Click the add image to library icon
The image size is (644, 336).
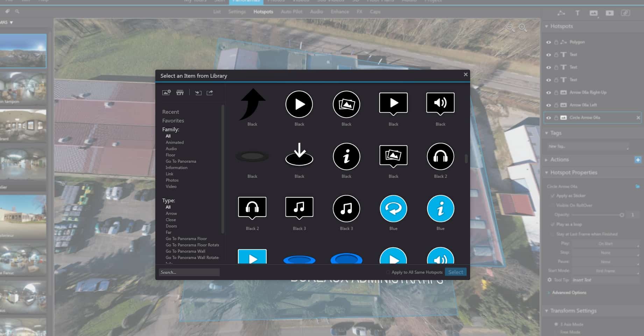(x=166, y=93)
